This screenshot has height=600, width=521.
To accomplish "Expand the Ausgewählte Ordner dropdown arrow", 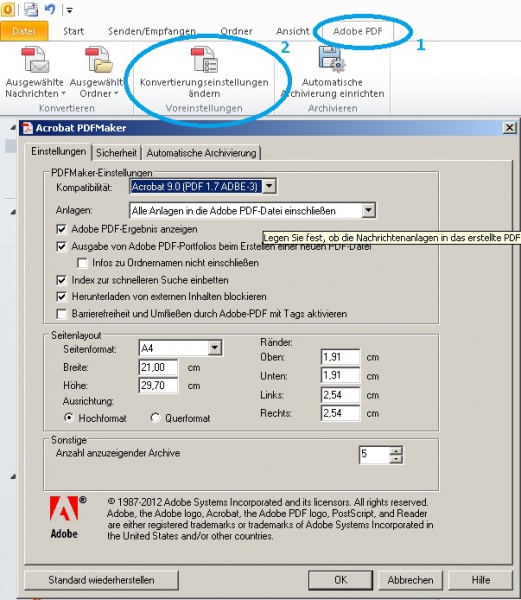I will tap(116, 93).
